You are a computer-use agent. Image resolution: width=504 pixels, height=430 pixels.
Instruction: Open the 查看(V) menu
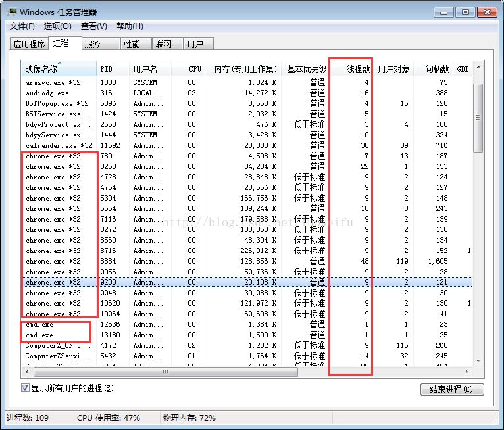point(94,26)
